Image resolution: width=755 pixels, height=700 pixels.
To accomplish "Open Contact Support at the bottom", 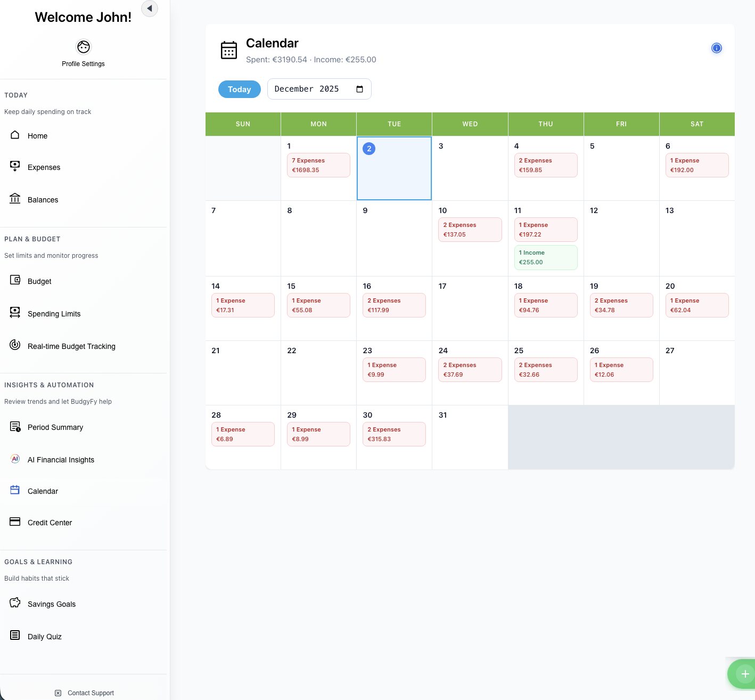I will pyautogui.click(x=84, y=693).
